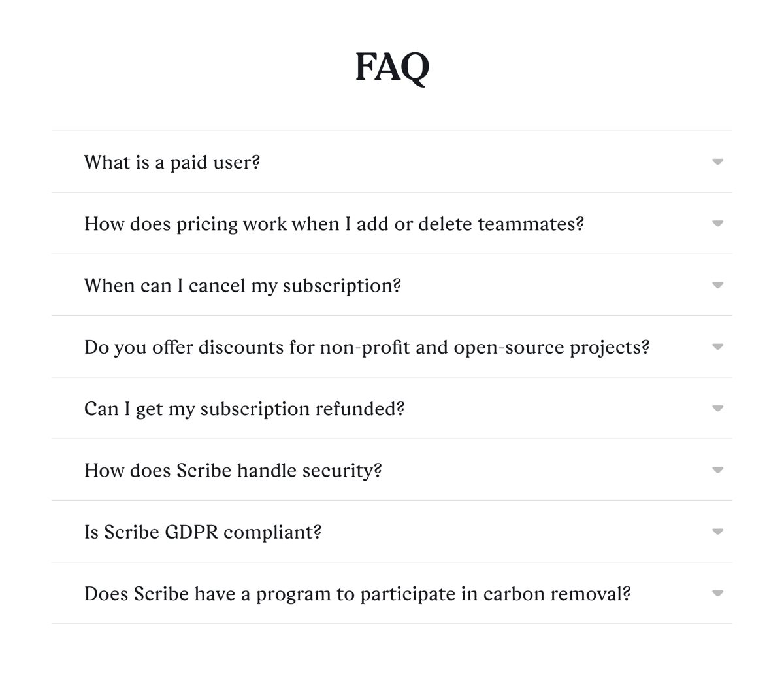
Task: Open the open-source projects discount answer
Action: coord(367,347)
